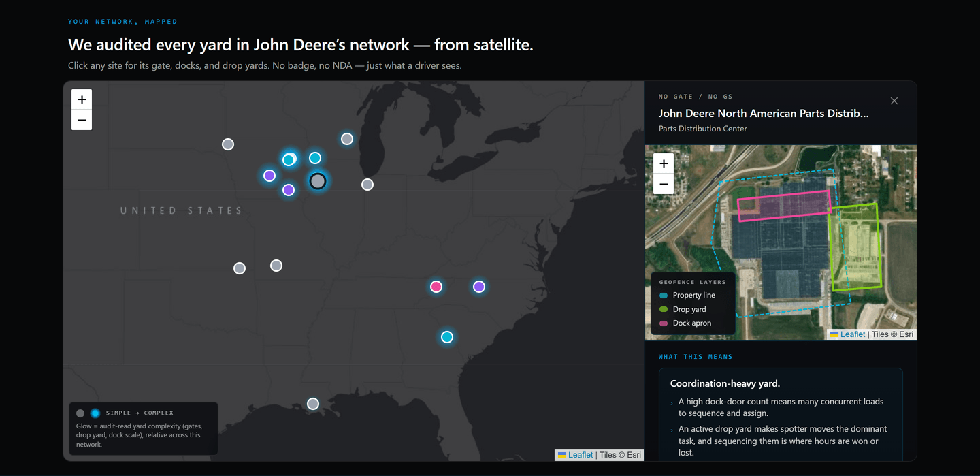980x476 pixels.
Task: Click the Dock apron legend swatch
Action: (x=664, y=323)
